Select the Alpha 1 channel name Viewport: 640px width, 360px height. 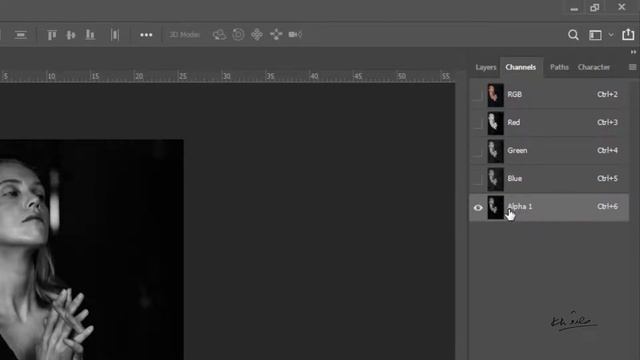pyautogui.click(x=520, y=207)
